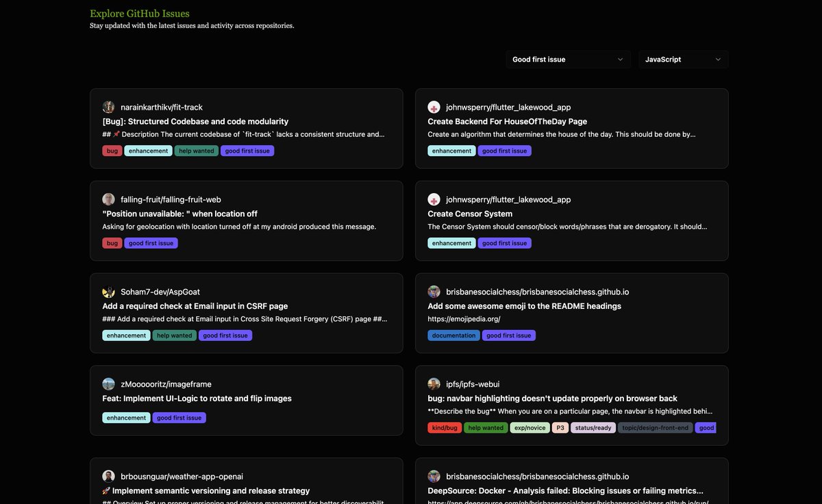Click johnwsperry avatar on HouseOfTheDay card
This screenshot has width=822, height=504.
434,108
